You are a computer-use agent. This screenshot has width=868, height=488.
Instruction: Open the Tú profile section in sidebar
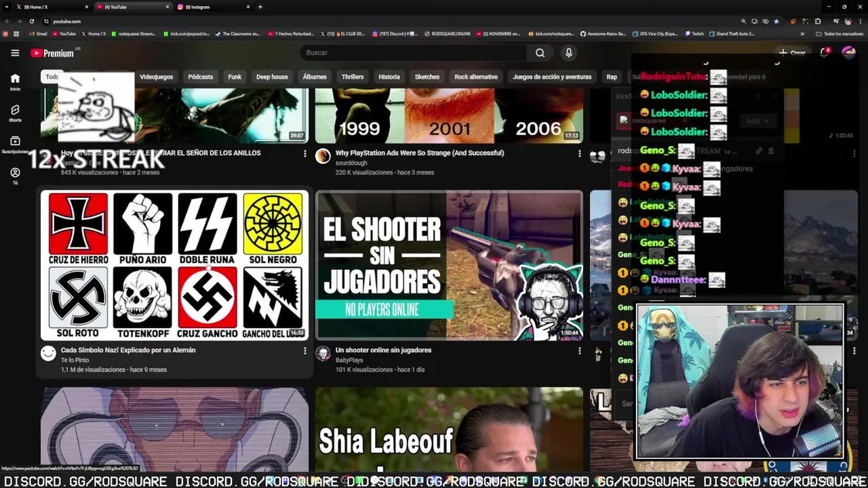point(15,176)
